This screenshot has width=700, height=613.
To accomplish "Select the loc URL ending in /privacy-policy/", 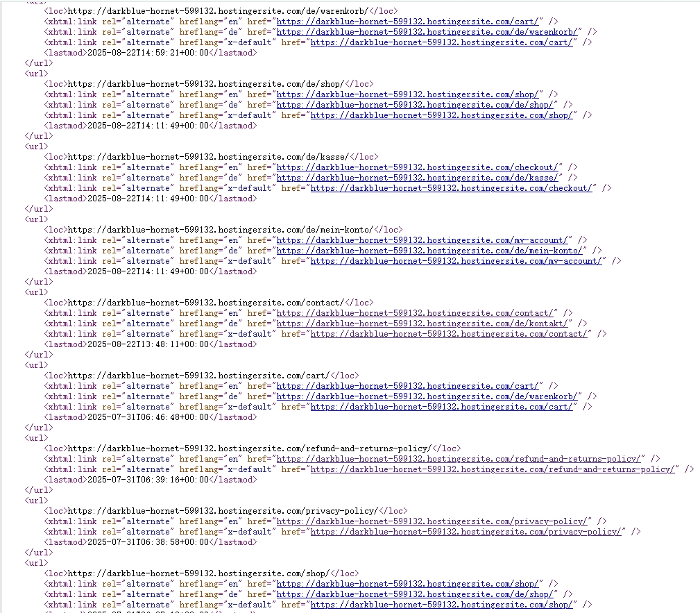I will pyautogui.click(x=223, y=511).
